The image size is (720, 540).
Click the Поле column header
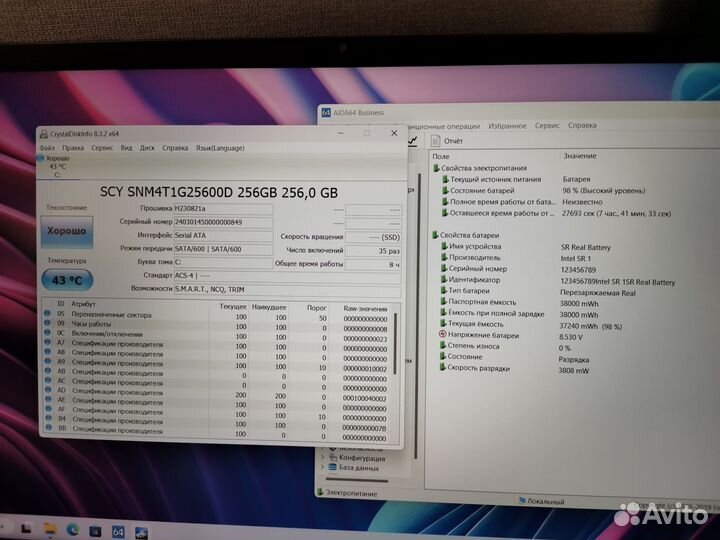(x=441, y=156)
